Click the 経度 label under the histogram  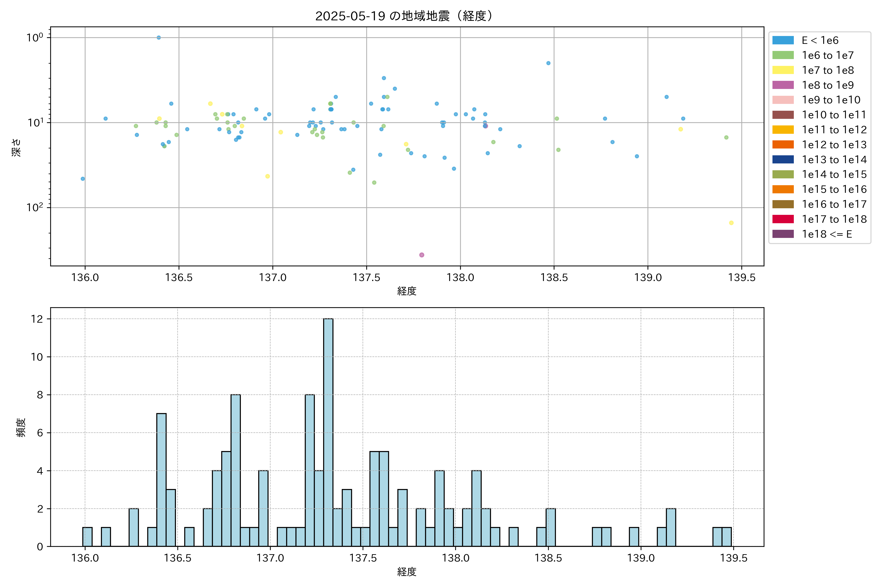tap(407, 572)
